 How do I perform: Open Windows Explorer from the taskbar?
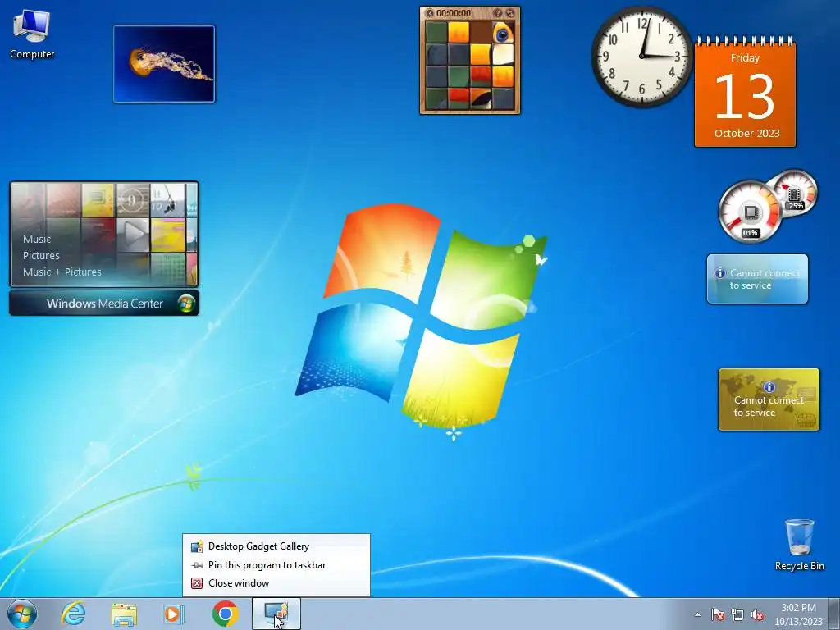124,614
